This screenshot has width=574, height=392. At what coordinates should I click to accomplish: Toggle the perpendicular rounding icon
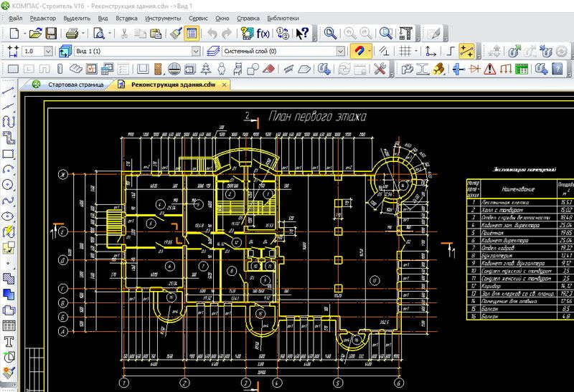(x=384, y=51)
